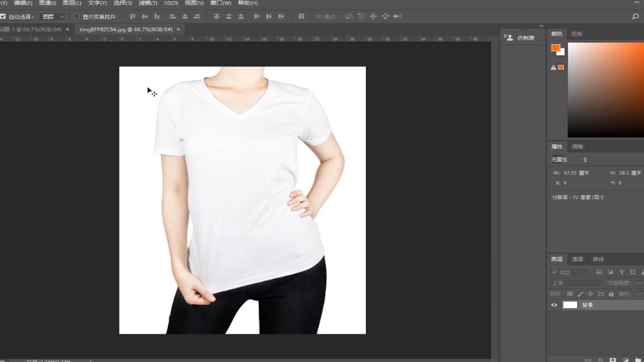
Task: Select the 3D slide mode icon
Action: pyautogui.click(x=385, y=16)
